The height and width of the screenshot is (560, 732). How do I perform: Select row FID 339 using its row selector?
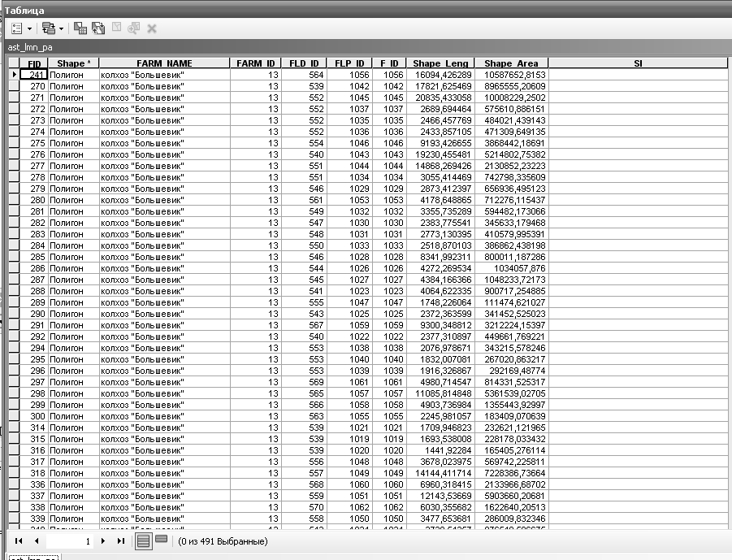point(14,519)
